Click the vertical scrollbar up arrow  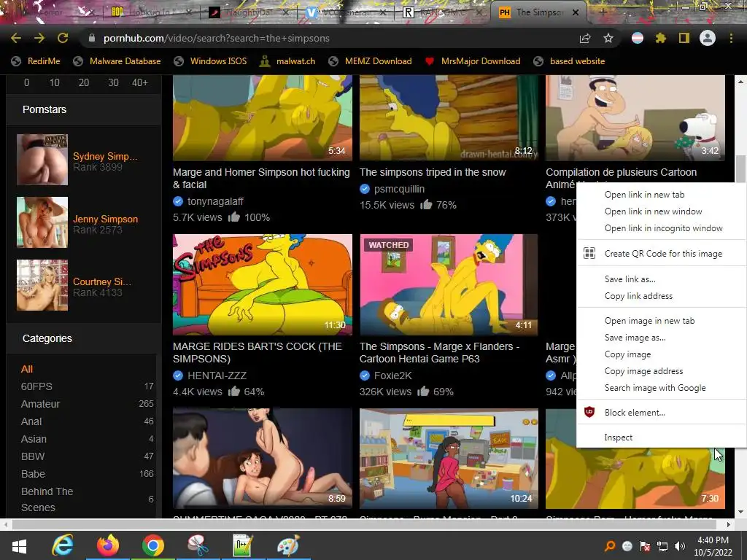coord(740,82)
